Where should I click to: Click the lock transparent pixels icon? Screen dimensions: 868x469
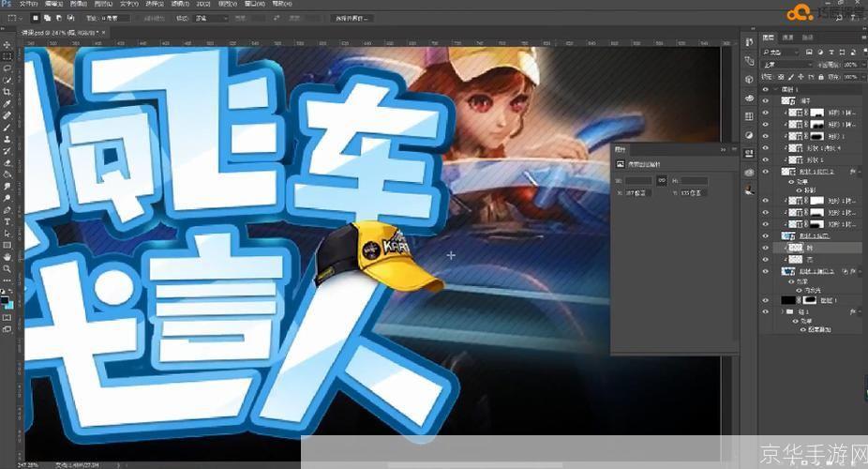point(781,77)
